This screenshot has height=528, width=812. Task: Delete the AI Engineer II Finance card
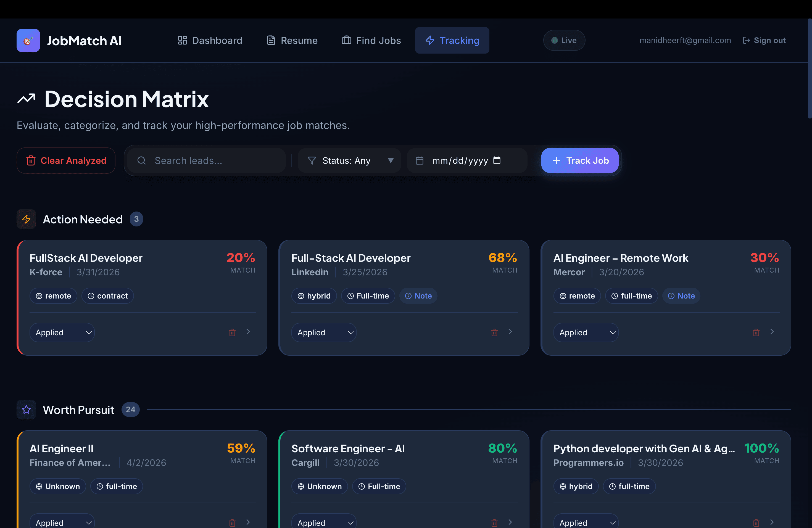pos(232,523)
